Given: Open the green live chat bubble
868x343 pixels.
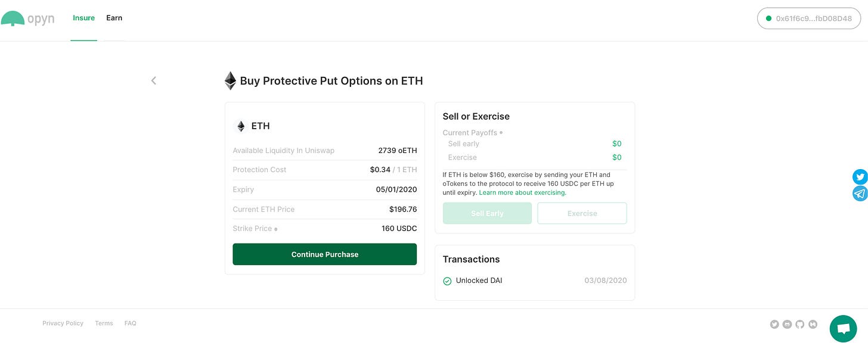Looking at the screenshot, I should [x=843, y=328].
